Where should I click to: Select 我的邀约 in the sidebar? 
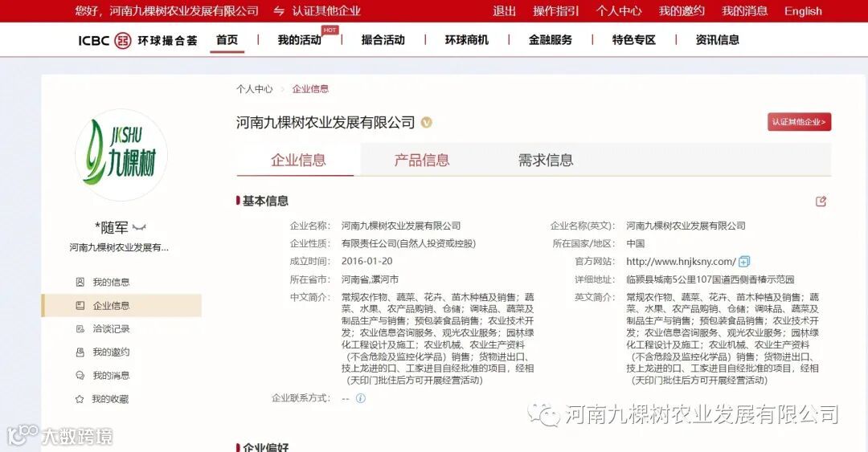[x=111, y=352]
